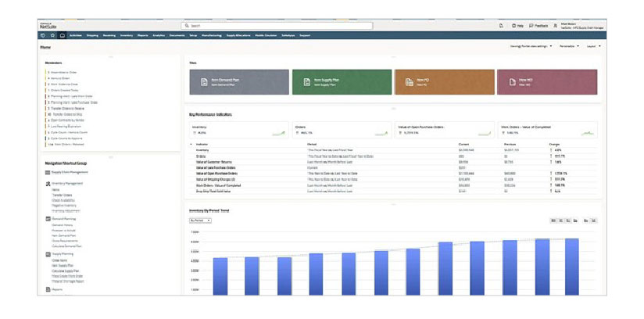Screen dimensions: 644x319
Task: Open the Inventory menu in navigation bar
Action: (x=127, y=35)
